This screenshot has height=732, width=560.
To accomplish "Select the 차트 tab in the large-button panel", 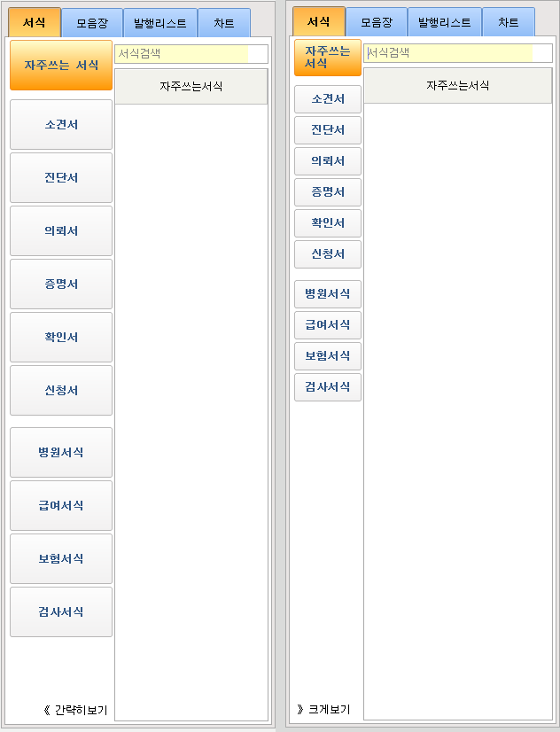I will 224,23.
